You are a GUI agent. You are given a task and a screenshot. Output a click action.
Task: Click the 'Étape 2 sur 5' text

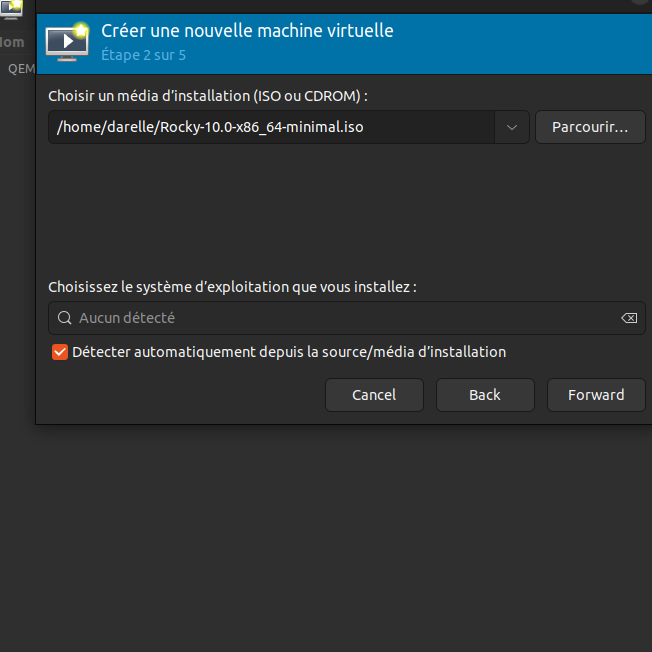tap(143, 55)
